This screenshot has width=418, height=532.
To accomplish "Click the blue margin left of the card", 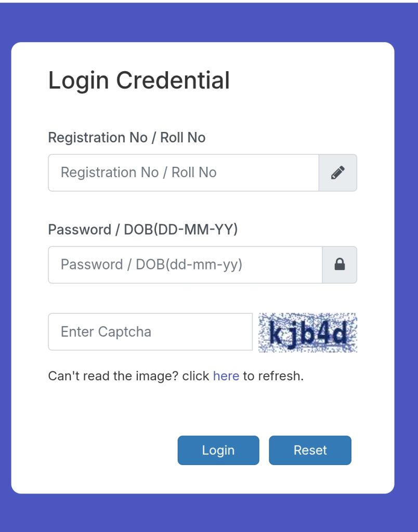I will (x=5, y=260).
